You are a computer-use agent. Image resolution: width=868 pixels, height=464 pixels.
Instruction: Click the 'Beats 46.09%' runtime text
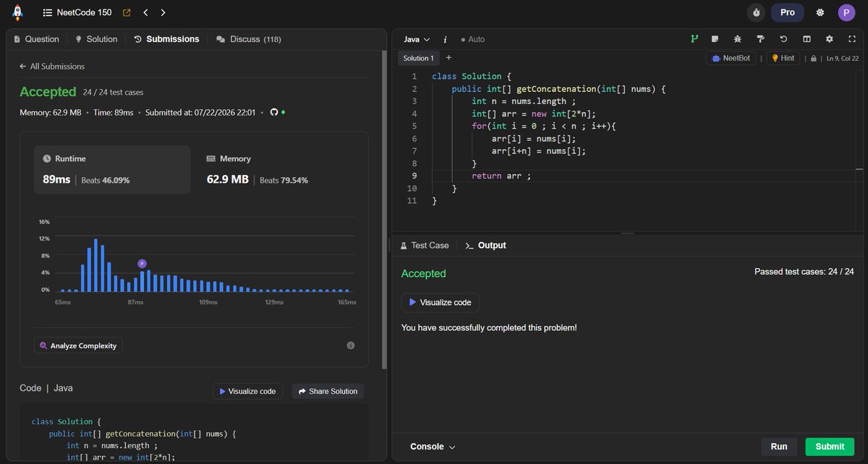[x=106, y=180]
